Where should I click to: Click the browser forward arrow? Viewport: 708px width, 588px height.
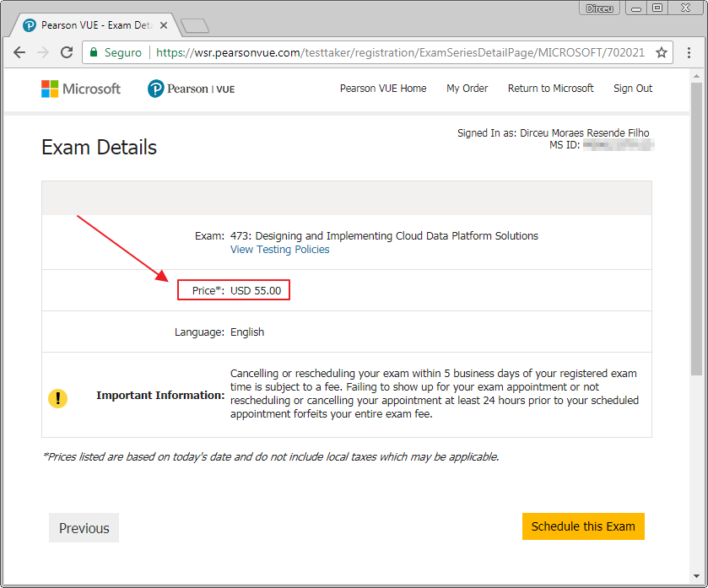pos(43,53)
